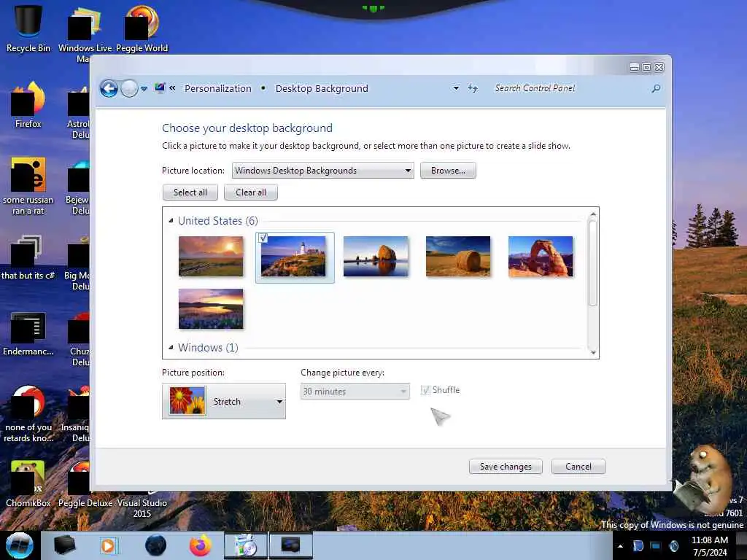
Task: Click the Select all button
Action: (190, 192)
